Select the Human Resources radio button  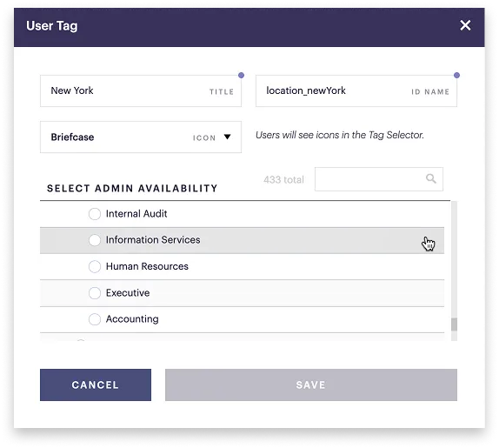95,266
